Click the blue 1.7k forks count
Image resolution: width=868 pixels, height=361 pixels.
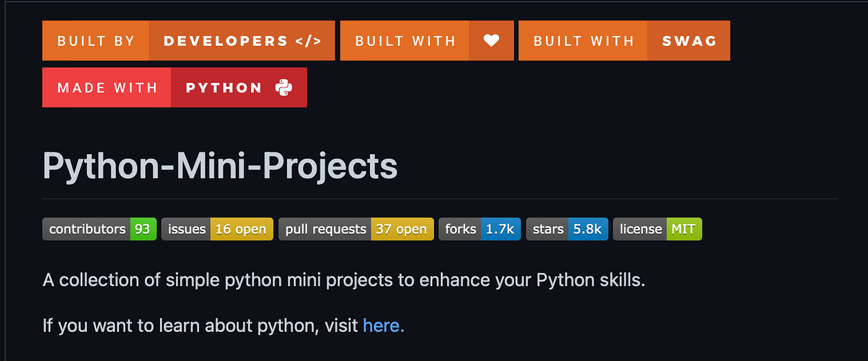500,229
